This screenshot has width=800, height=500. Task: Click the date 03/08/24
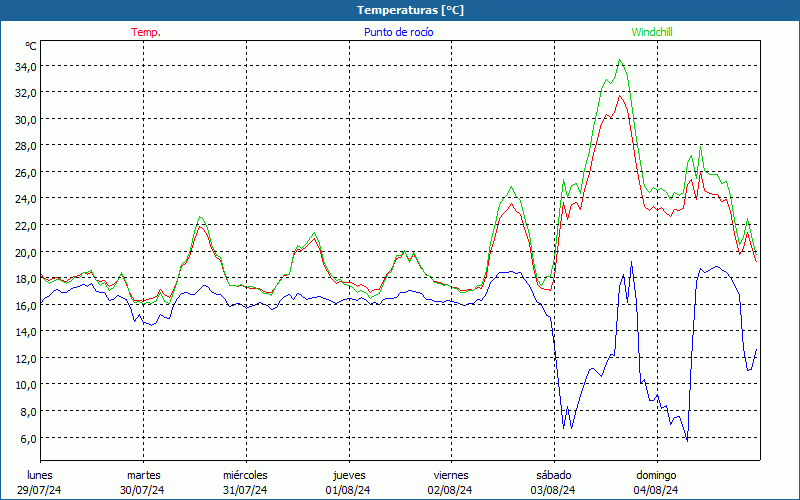click(553, 490)
